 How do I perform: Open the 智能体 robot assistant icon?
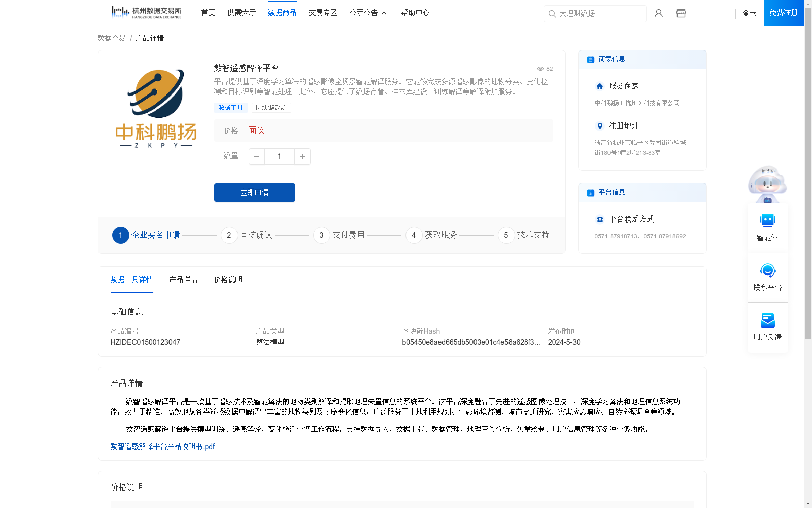[x=767, y=220]
